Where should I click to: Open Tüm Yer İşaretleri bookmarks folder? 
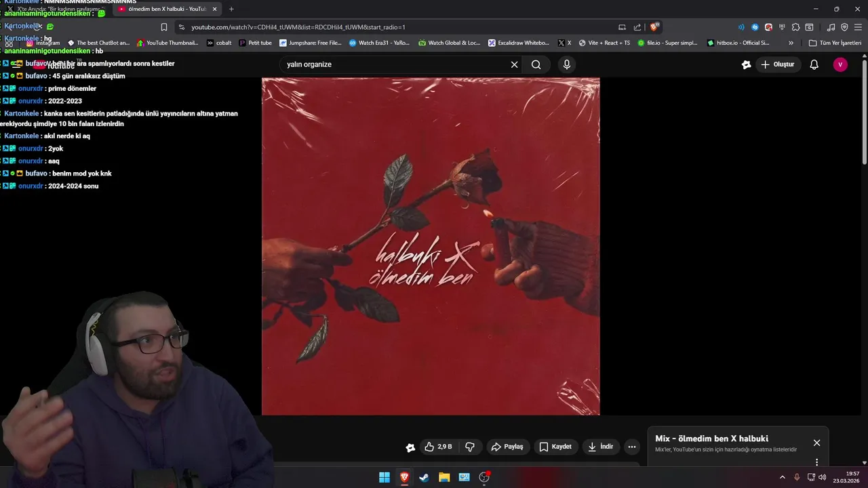point(835,43)
